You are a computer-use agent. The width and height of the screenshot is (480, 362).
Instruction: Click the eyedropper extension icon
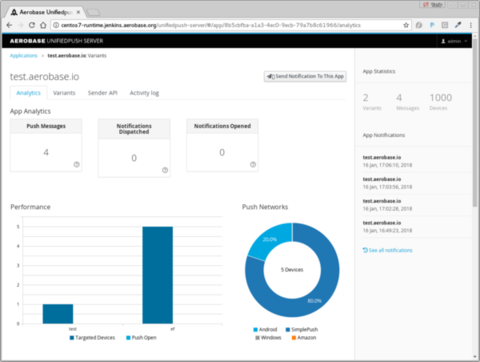(x=458, y=25)
